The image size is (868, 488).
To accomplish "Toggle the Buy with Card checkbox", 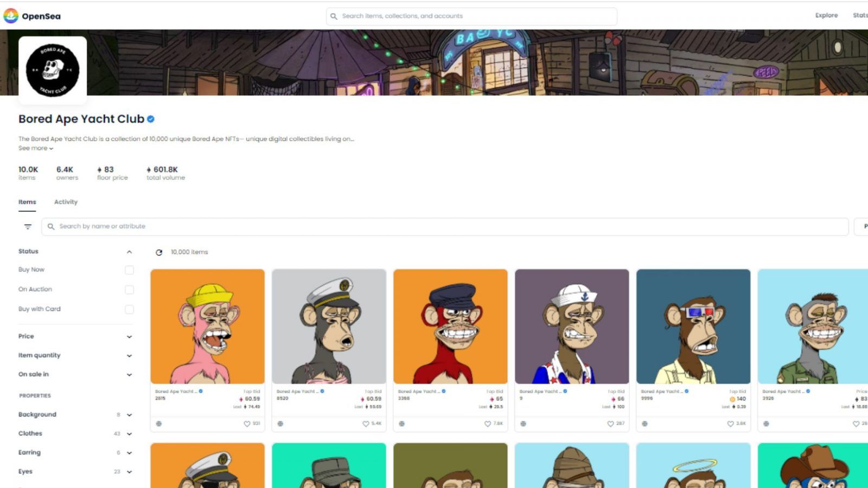I will [129, 309].
